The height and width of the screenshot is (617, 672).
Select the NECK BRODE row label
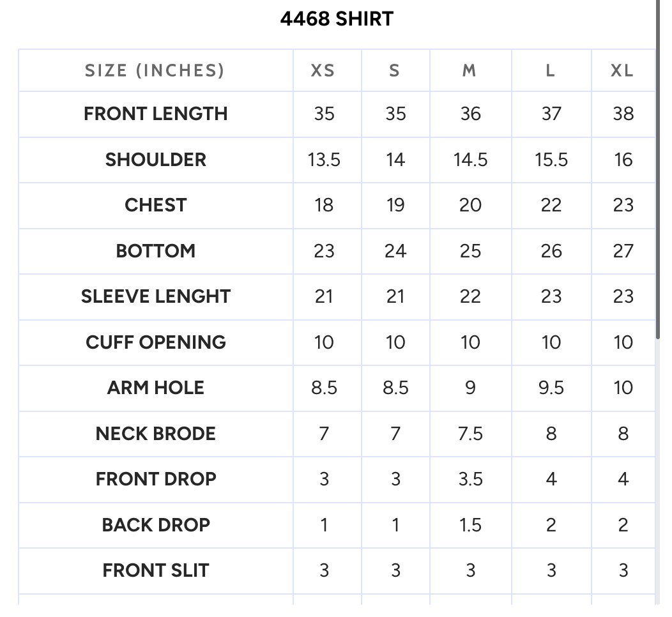[156, 434]
